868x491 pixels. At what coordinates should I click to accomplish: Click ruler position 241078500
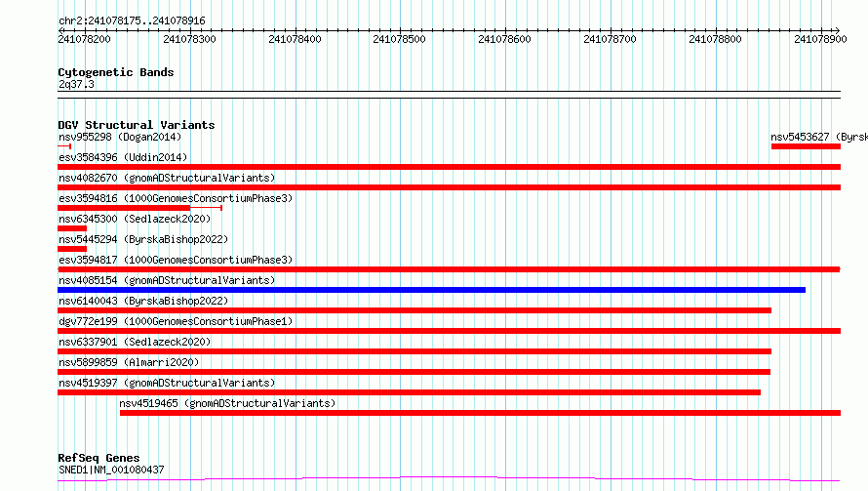[x=400, y=39]
